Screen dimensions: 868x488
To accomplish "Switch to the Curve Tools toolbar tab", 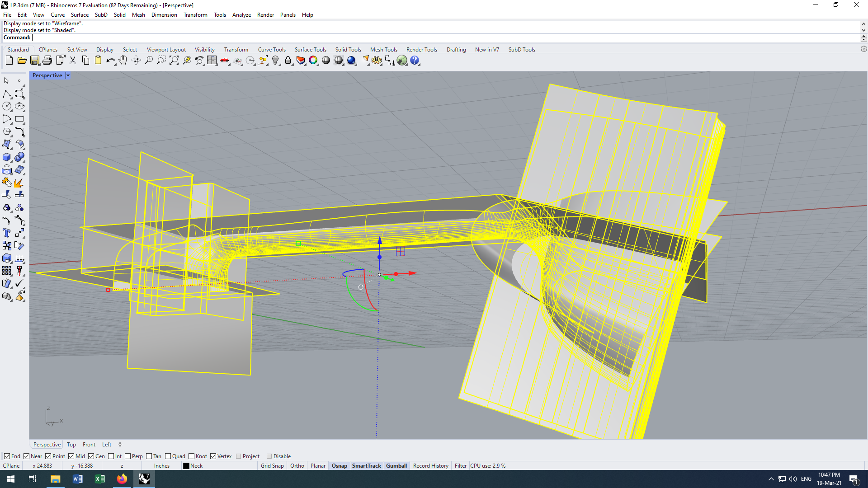I will pyautogui.click(x=272, y=50).
